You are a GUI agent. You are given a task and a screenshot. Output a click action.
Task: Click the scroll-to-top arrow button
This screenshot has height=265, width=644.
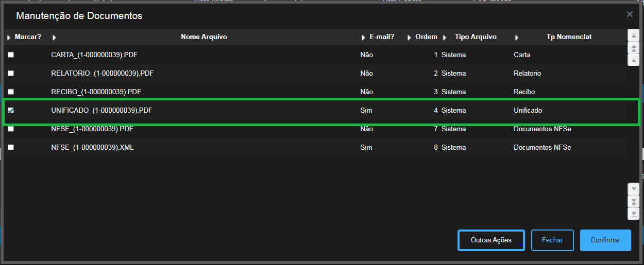633,36
